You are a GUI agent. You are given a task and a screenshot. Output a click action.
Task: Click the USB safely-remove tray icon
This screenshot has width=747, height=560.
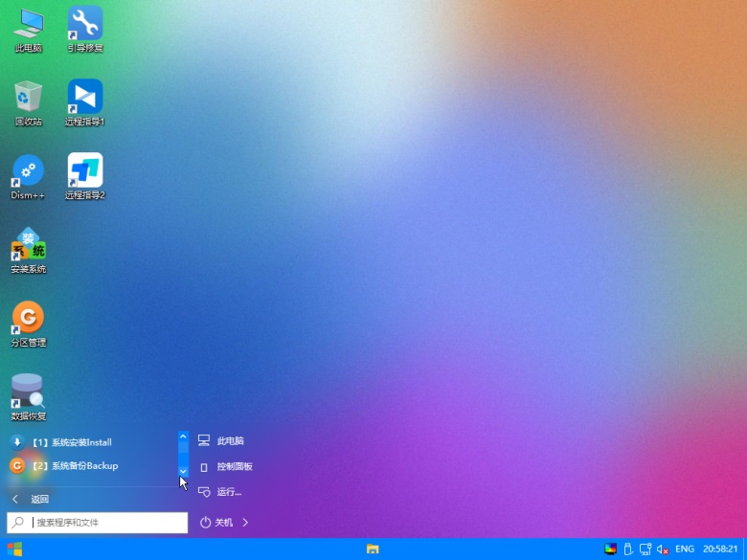628,549
